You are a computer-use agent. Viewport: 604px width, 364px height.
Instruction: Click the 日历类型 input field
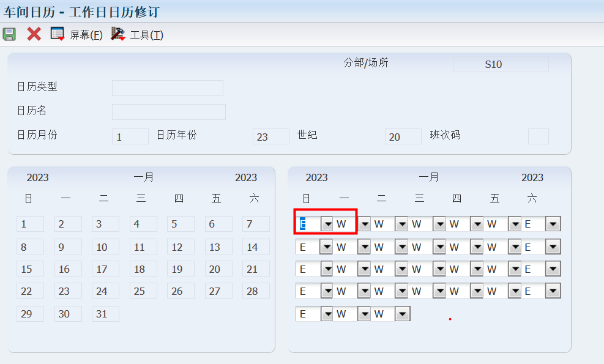[x=167, y=88]
